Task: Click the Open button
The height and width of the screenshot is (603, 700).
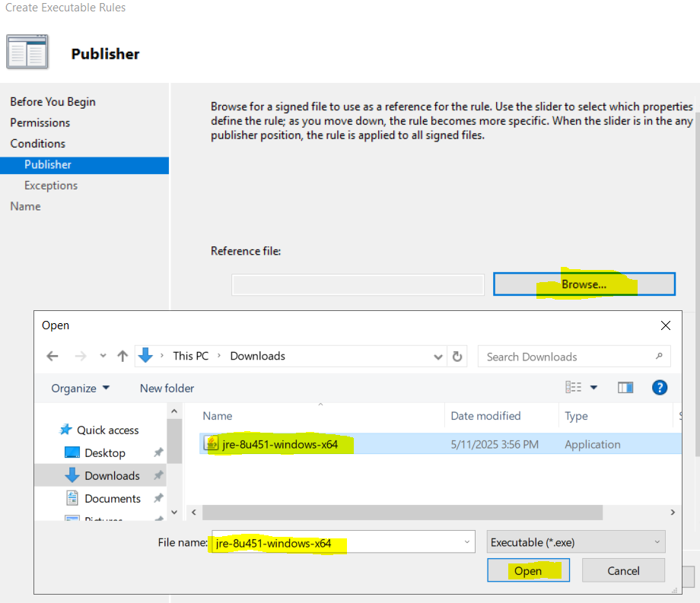Action: [x=528, y=570]
